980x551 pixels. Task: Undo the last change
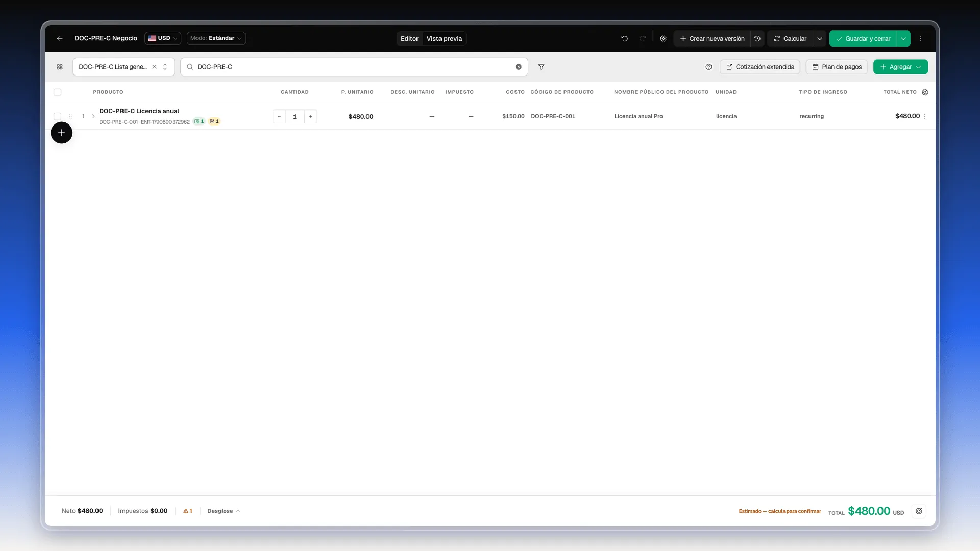pyautogui.click(x=624, y=39)
